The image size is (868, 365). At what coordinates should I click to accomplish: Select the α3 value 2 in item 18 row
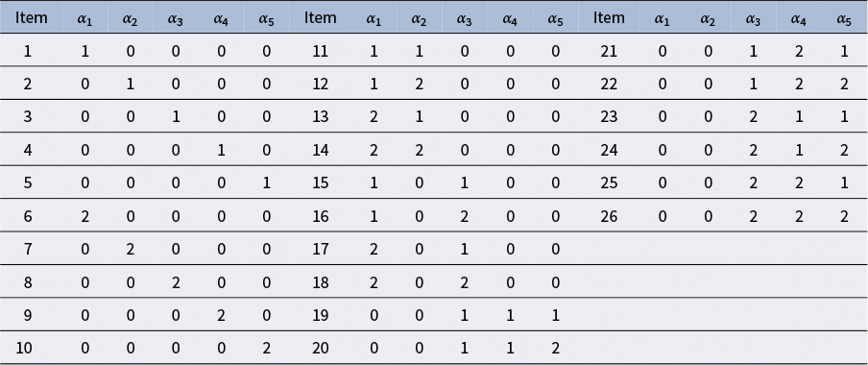click(x=465, y=282)
